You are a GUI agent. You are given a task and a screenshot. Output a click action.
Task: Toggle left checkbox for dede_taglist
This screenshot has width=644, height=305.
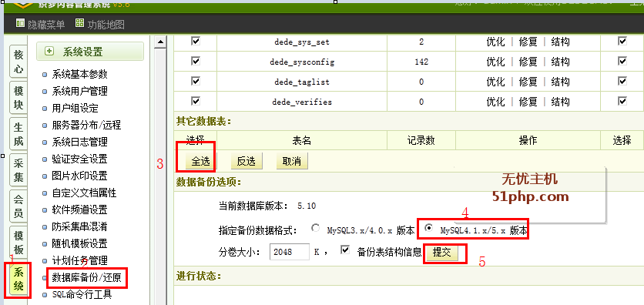[196, 81]
